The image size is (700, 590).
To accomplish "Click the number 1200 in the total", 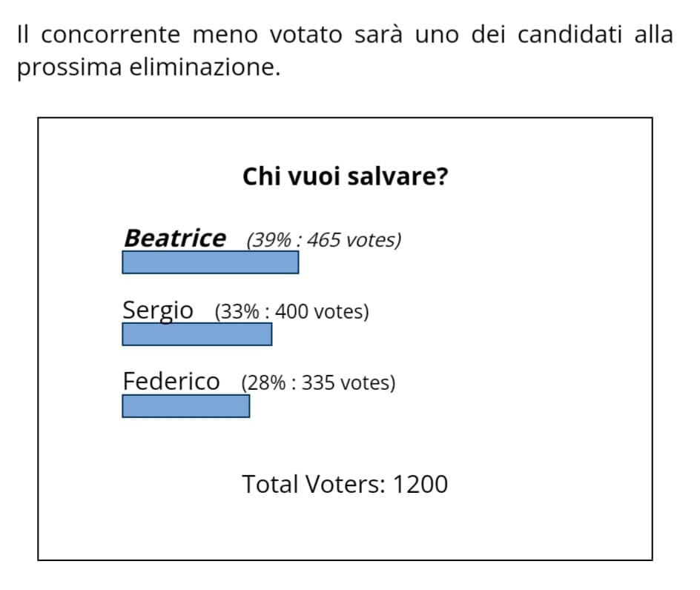I will point(420,484).
